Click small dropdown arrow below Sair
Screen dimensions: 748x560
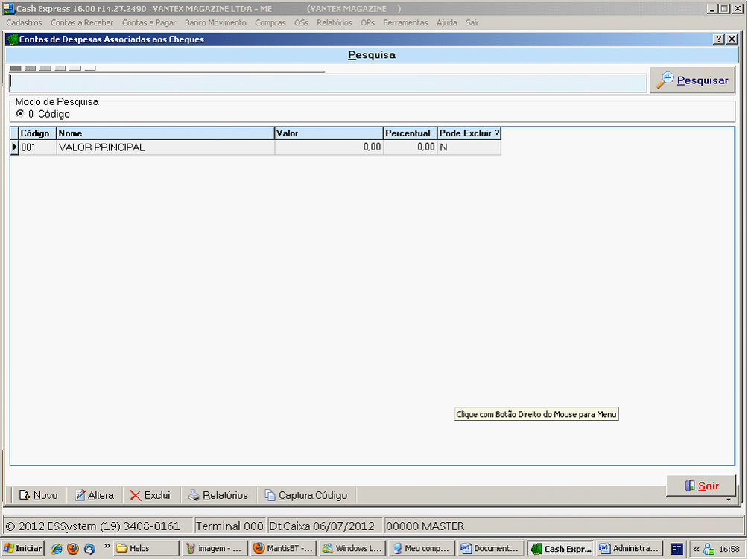point(728,500)
